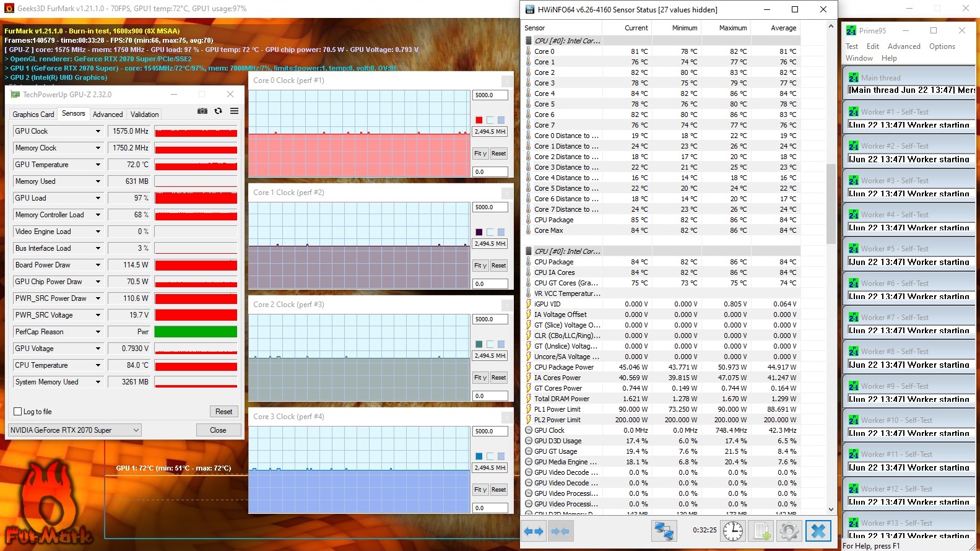Image resolution: width=980 pixels, height=551 pixels.
Task: Close the Core 3 Clock graph window
Action: tap(506, 417)
